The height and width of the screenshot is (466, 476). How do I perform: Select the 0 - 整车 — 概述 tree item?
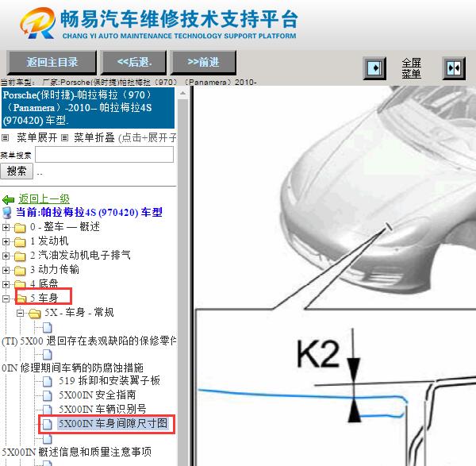65,226
